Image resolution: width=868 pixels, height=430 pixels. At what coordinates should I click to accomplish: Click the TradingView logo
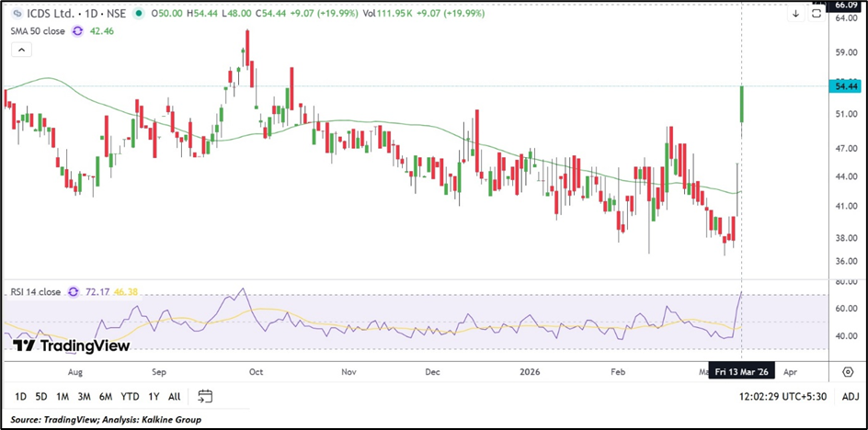71,345
